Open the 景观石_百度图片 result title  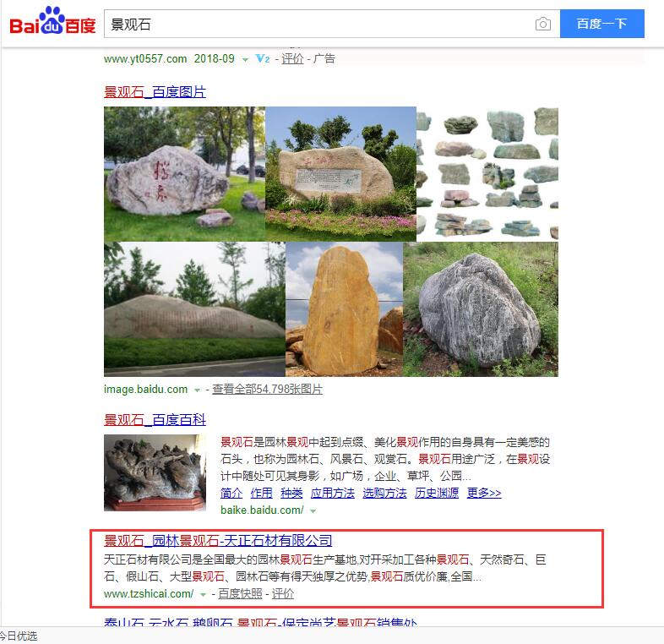coord(155,92)
